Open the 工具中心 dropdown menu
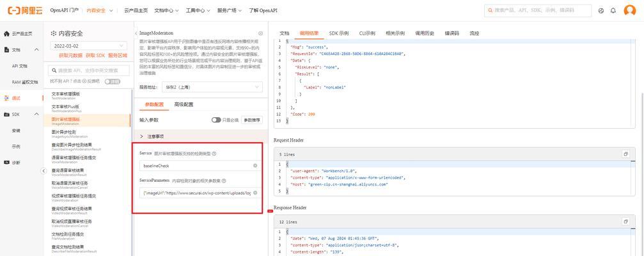644x256 pixels. 198,10
